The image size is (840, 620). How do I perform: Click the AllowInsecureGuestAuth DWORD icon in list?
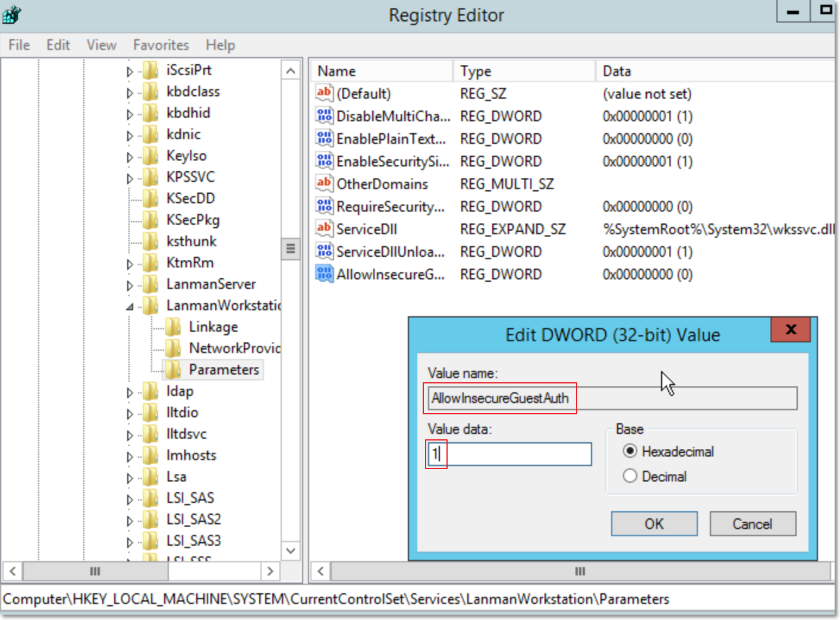pos(324,274)
